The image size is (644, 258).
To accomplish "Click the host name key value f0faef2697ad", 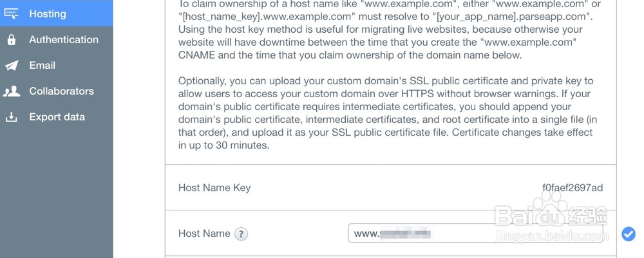I will coord(572,188).
